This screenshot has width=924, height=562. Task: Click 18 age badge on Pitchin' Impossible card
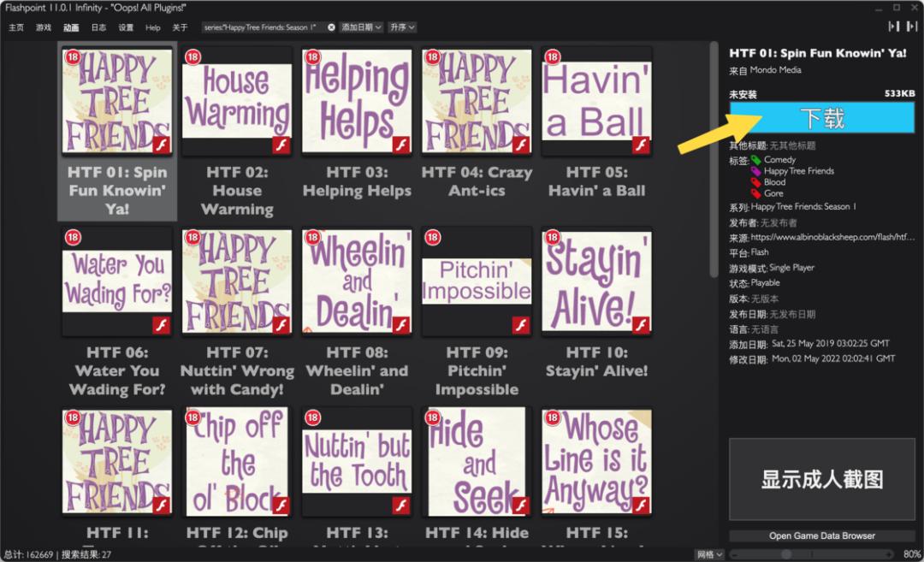tap(433, 238)
